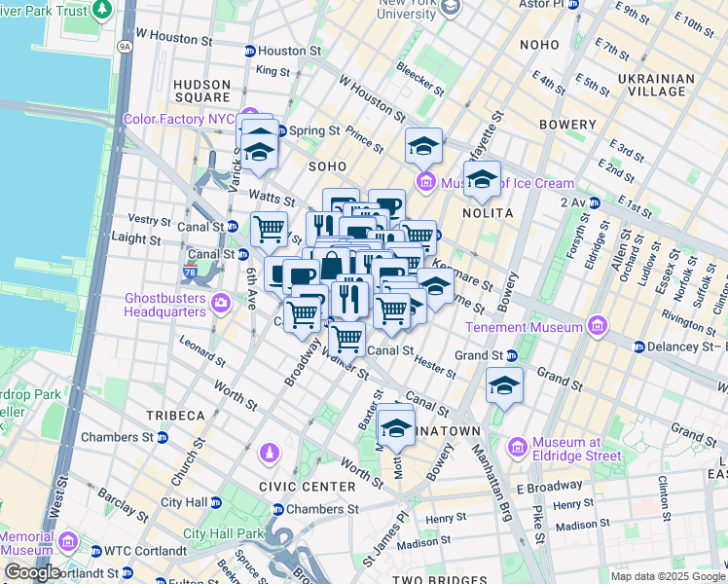Click the Ghostbusters Headquarters camera pin

(221, 304)
